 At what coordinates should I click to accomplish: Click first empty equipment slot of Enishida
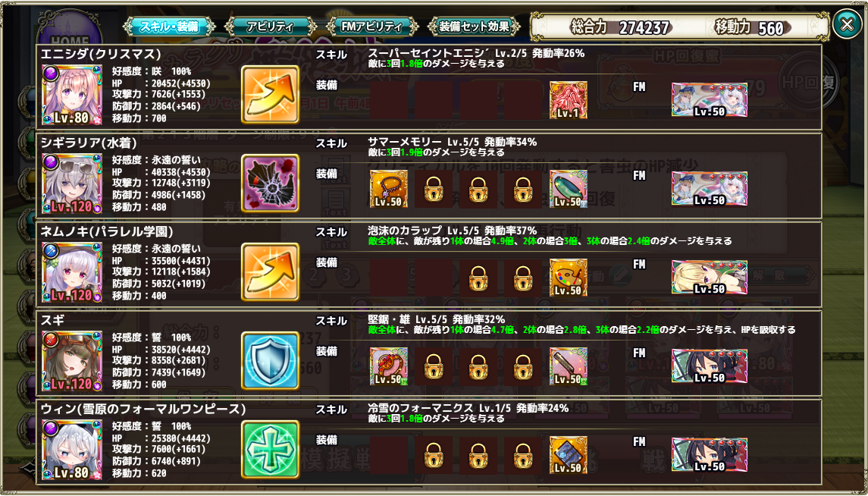click(389, 100)
